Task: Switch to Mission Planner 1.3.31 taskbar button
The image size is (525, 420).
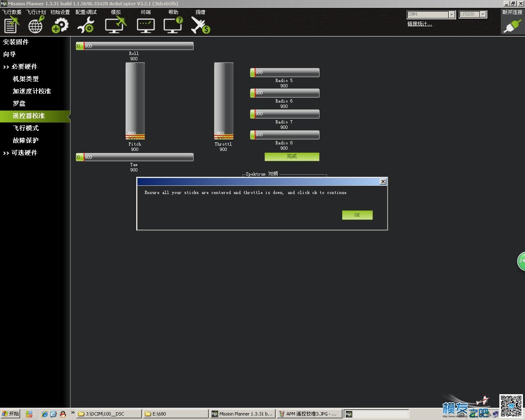Action: coord(242,414)
